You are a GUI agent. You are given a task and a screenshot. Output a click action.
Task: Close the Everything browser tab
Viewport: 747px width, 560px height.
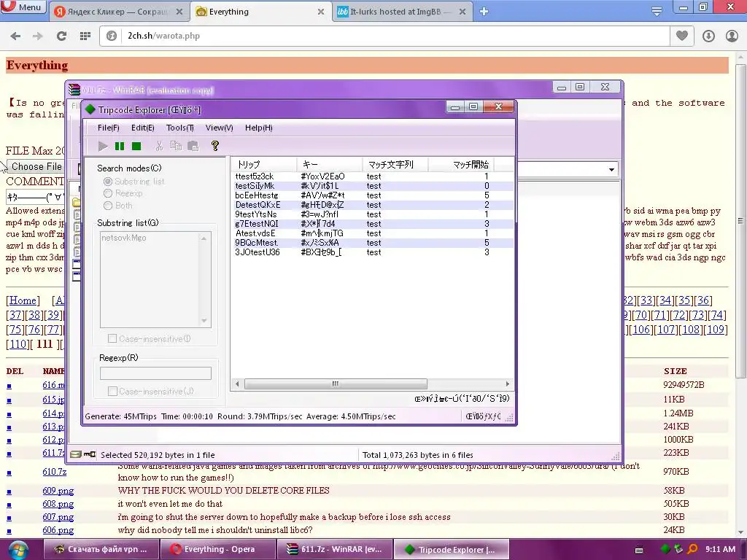click(x=321, y=12)
